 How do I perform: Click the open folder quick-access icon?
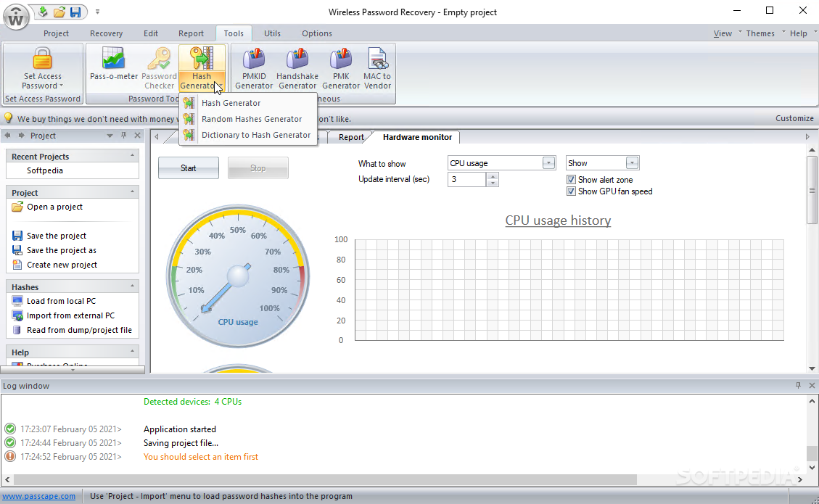pos(59,12)
